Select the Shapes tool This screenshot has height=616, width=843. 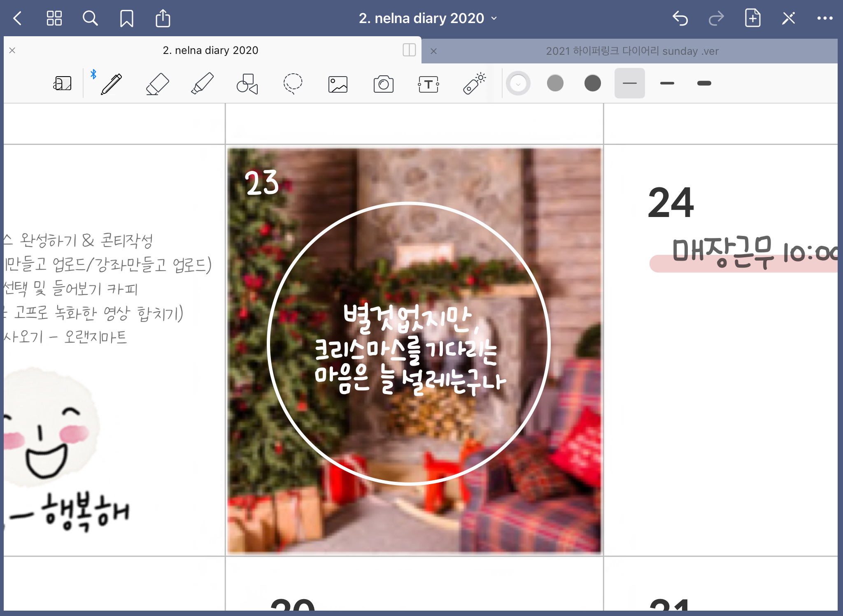tap(247, 84)
